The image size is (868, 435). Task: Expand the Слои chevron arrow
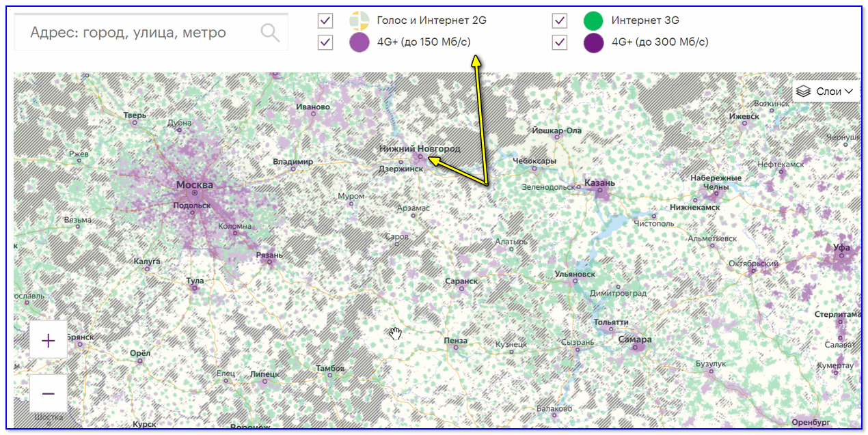(x=850, y=92)
